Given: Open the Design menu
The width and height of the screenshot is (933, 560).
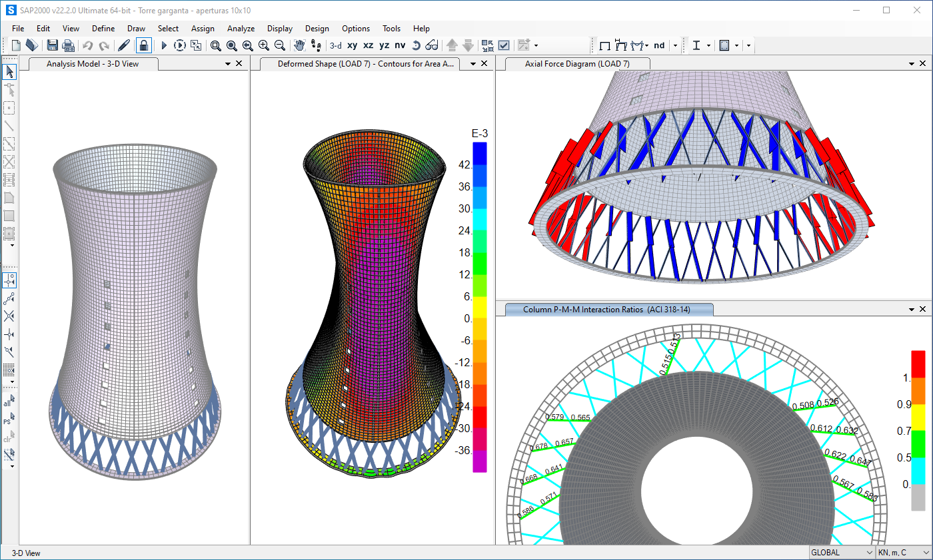Looking at the screenshot, I should (x=317, y=29).
